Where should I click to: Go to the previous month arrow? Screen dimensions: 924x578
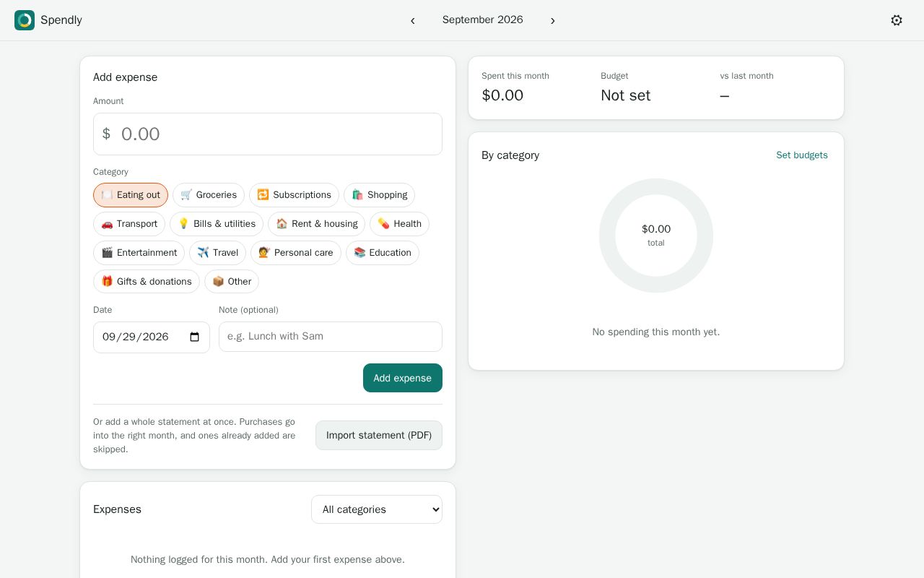coord(413,21)
